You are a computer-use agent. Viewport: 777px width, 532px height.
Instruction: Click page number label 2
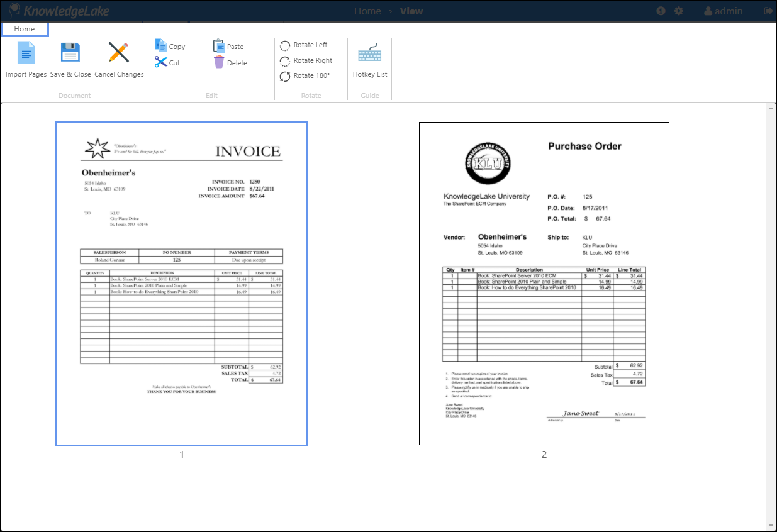point(544,454)
